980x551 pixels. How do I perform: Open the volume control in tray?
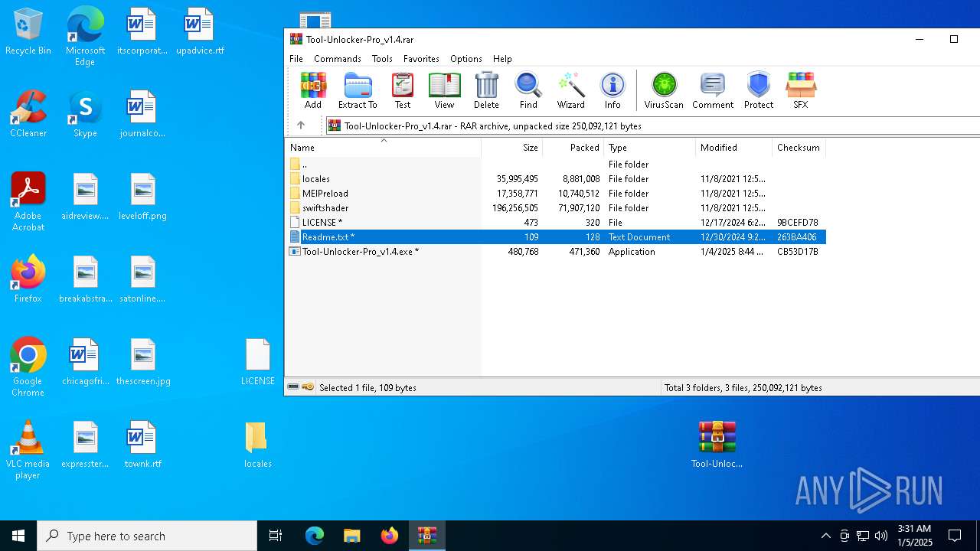(x=881, y=536)
